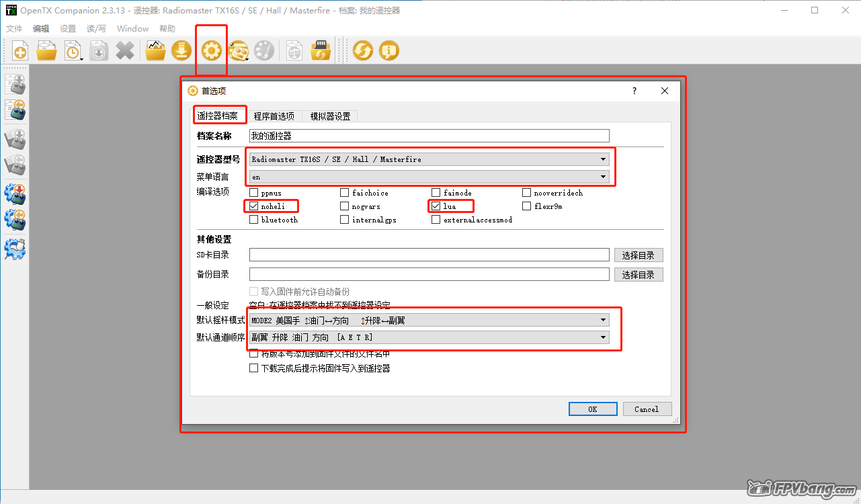This screenshot has width=861, height=504.
Task: Click the Open file folder icon
Action: point(46,51)
